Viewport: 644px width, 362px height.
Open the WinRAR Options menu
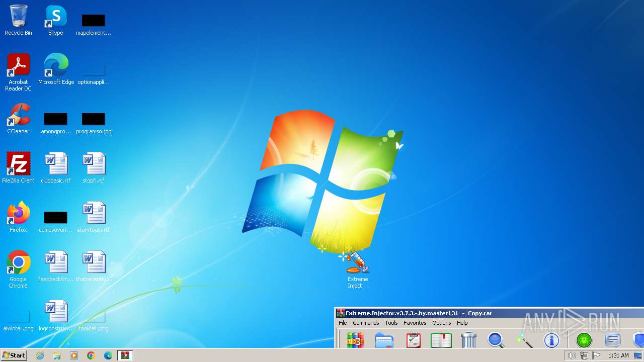442,323
